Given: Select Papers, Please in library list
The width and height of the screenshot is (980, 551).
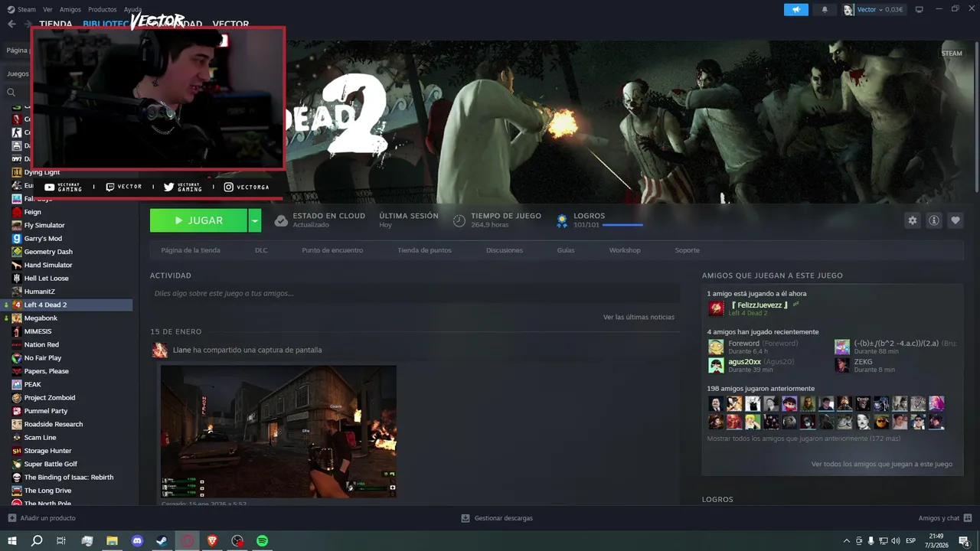Looking at the screenshot, I should pyautogui.click(x=67, y=371).
